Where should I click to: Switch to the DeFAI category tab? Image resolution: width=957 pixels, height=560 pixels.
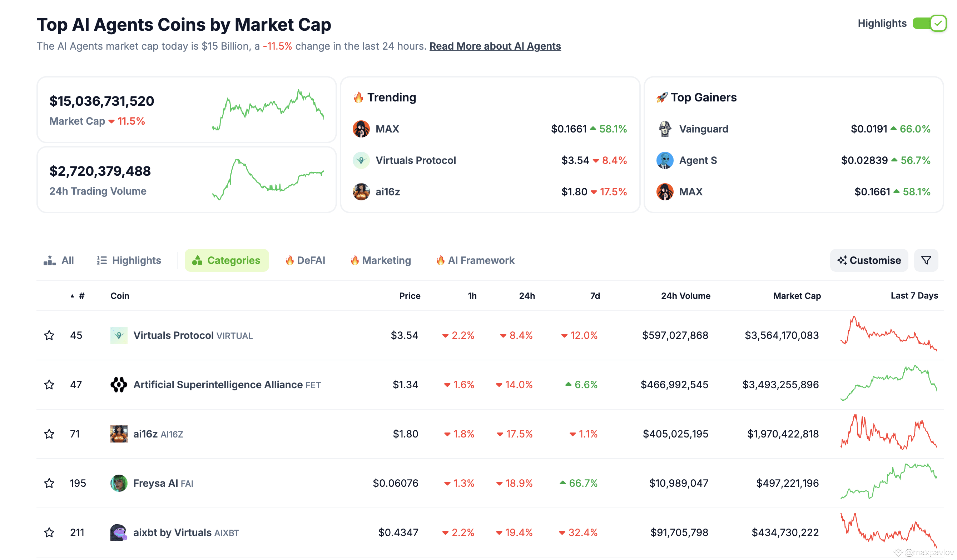click(x=305, y=260)
